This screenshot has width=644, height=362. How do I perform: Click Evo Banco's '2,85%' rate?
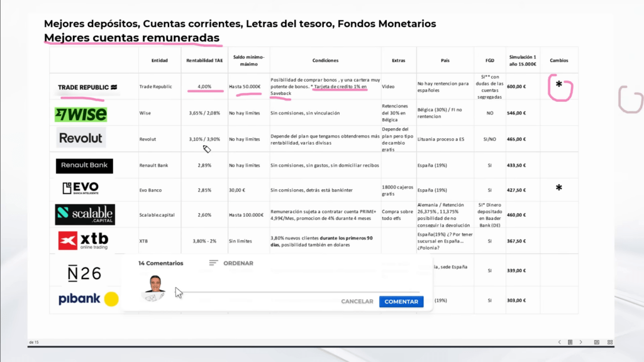pos(204,190)
